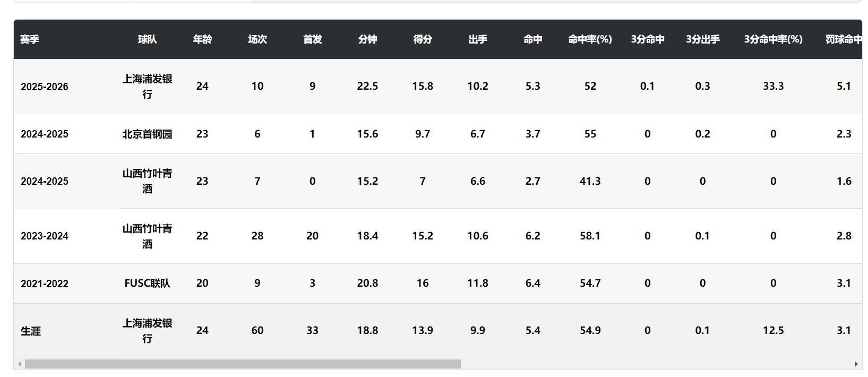
Task: Click the horizontal scrollbar thumb under the table
Action: tap(243, 364)
